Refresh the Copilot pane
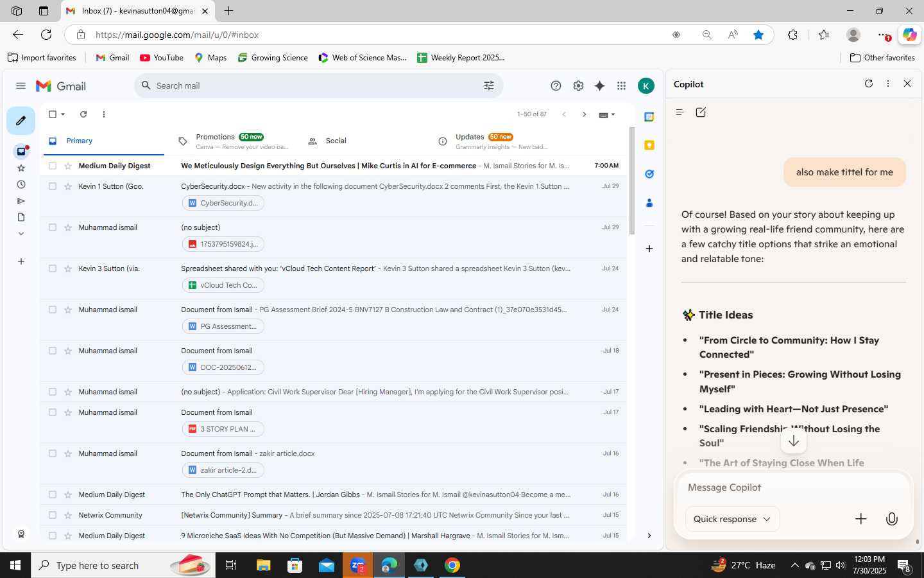Viewport: 924px width, 578px height. [x=869, y=83]
